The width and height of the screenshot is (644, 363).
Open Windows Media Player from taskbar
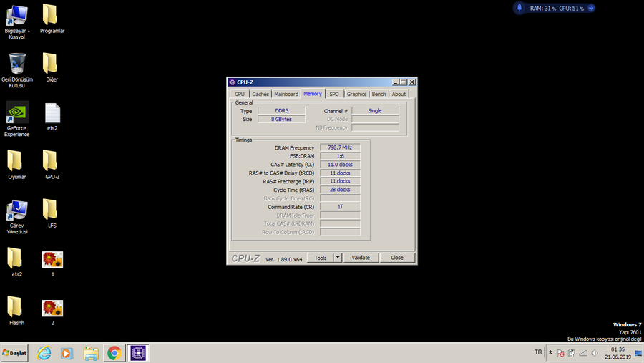(x=67, y=353)
